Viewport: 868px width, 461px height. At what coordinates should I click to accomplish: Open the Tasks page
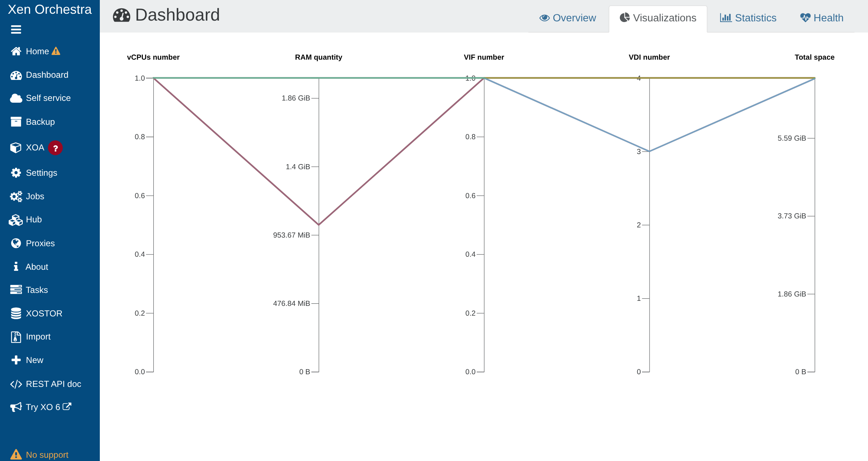[x=37, y=290]
